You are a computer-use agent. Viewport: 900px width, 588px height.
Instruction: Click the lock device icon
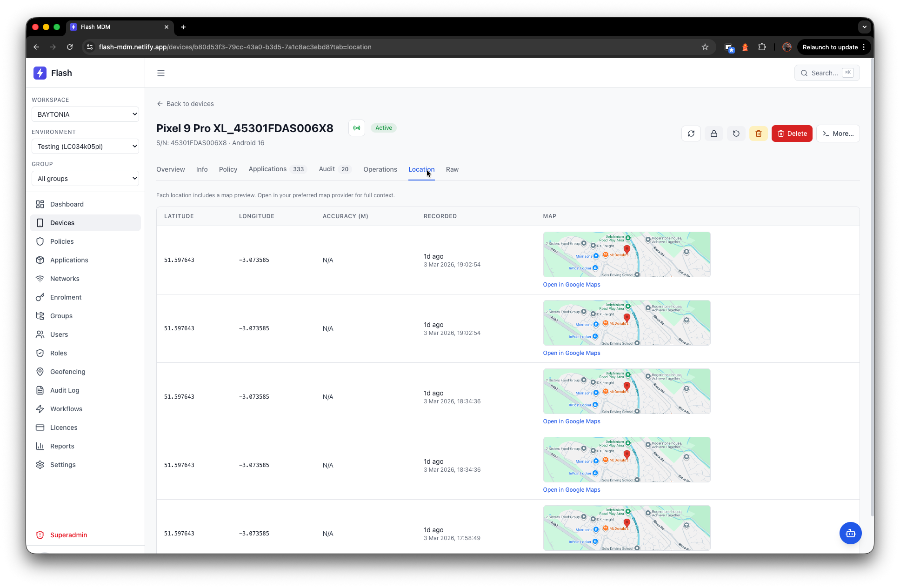(x=713, y=134)
